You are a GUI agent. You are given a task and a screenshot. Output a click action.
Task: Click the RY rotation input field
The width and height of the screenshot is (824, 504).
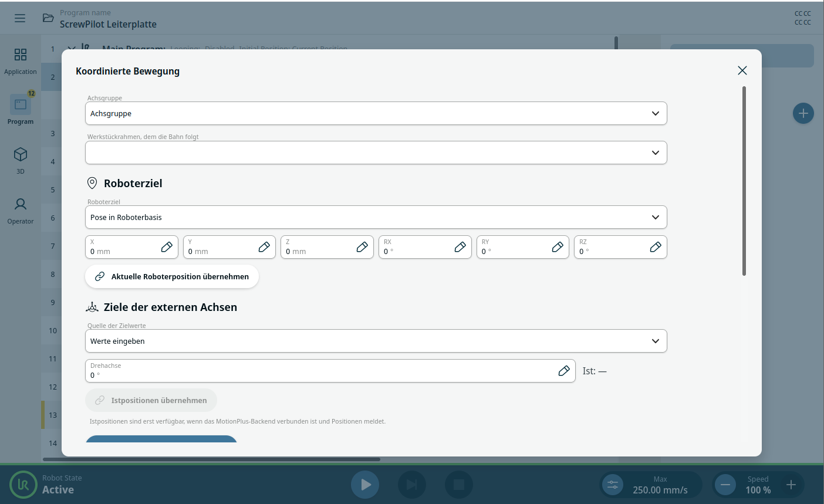coord(523,247)
